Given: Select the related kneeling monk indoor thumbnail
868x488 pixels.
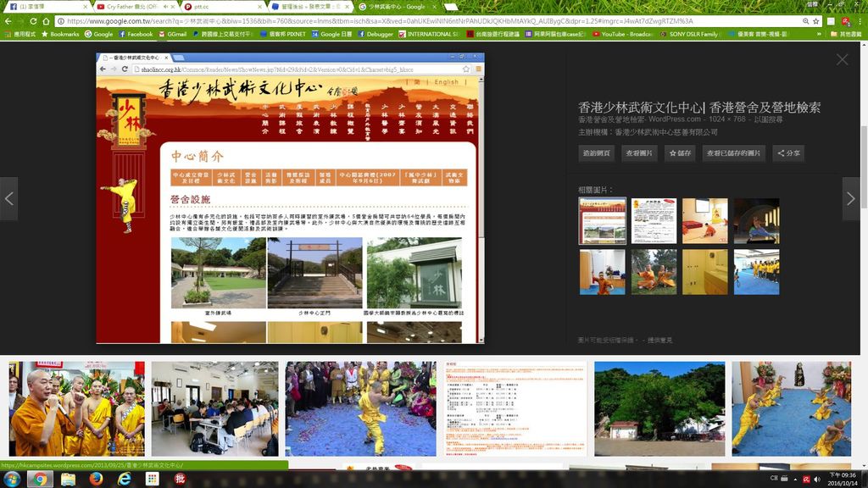Looking at the screenshot, I should [x=603, y=272].
